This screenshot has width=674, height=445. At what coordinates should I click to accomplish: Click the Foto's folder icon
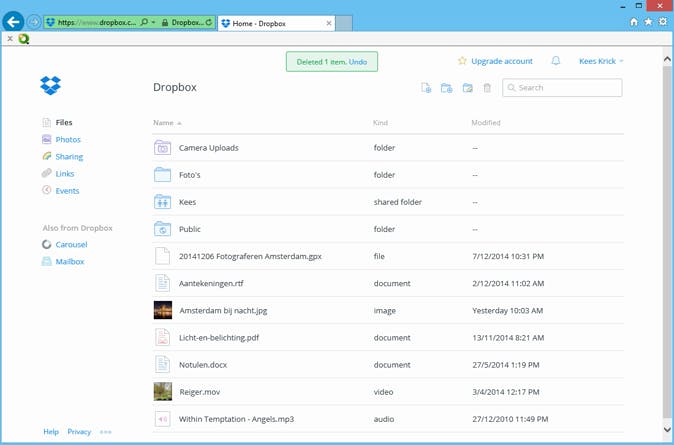162,175
